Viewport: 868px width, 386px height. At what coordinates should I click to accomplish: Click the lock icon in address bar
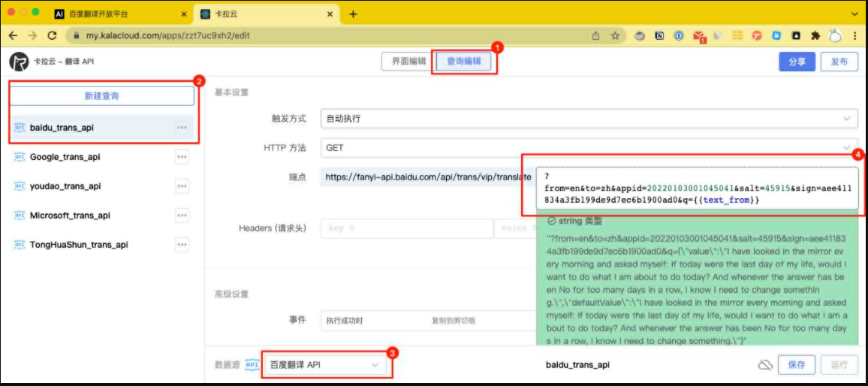77,35
